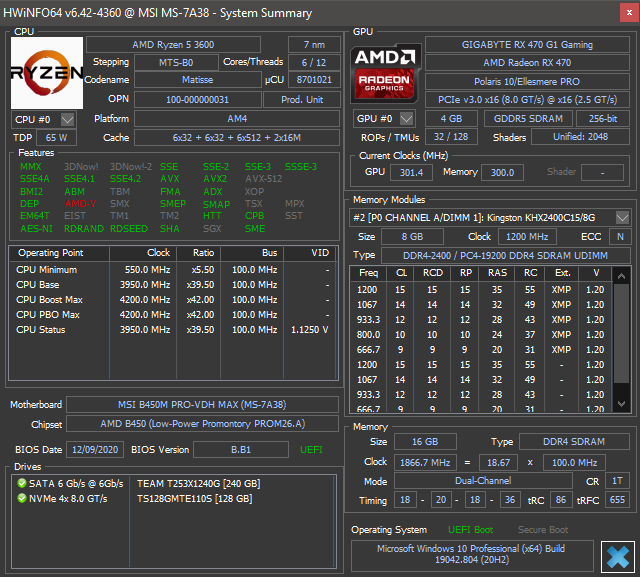Click the AM4 platform field
Screen dimensions: 640x577
pyautogui.click(x=237, y=119)
